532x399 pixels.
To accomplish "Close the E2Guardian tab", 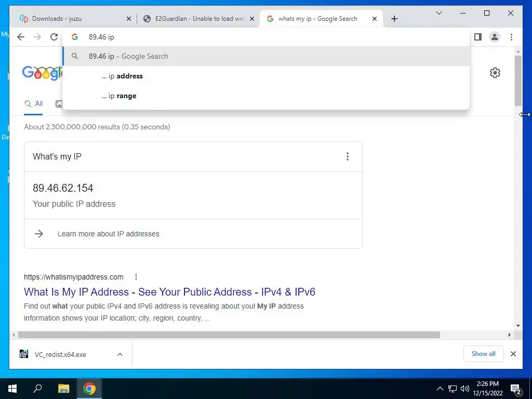I will point(252,19).
